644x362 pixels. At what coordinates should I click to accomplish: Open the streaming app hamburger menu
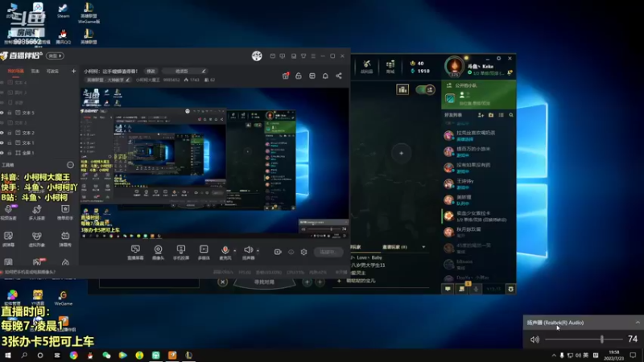coord(313,56)
